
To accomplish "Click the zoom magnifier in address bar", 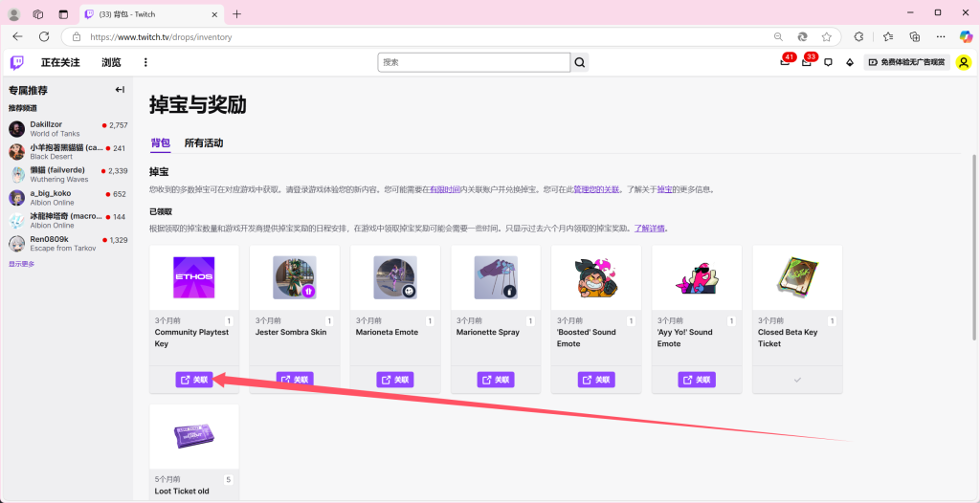I will coord(778,37).
